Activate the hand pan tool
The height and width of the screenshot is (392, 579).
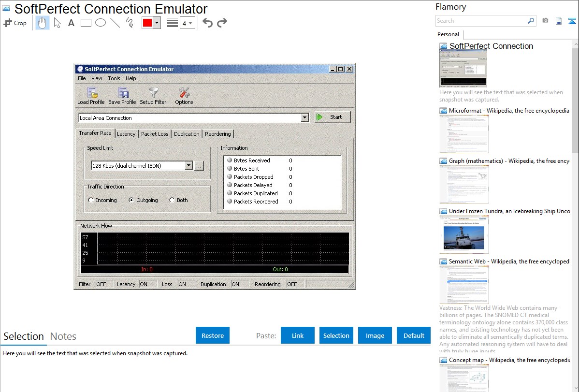coord(43,23)
